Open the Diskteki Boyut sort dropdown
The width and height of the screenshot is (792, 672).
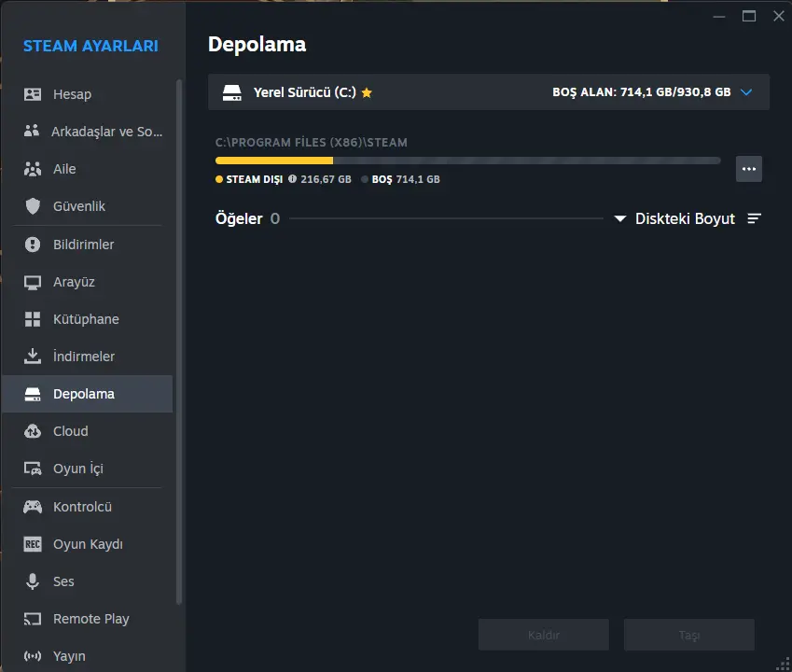[674, 218]
